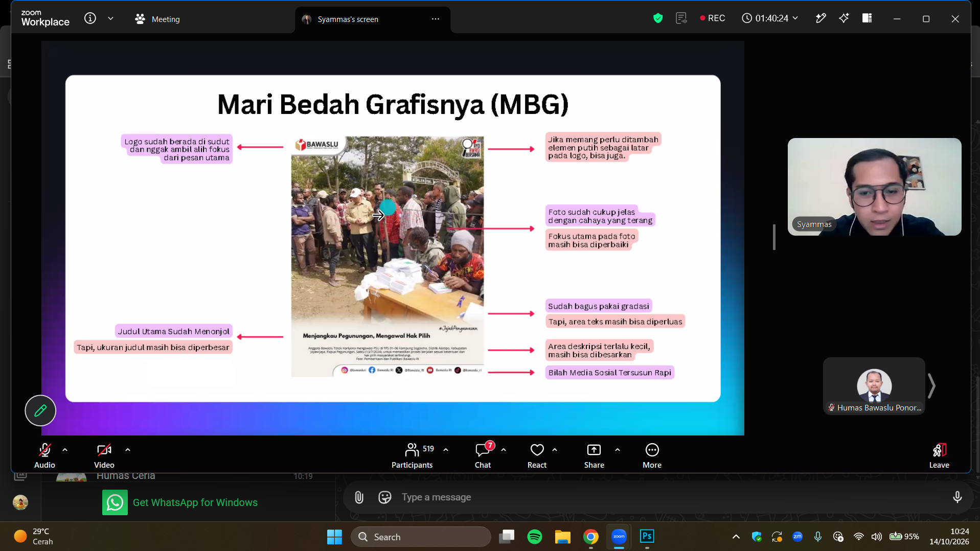980x551 pixels.
Task: Expand the React options caret
Action: 555,450
